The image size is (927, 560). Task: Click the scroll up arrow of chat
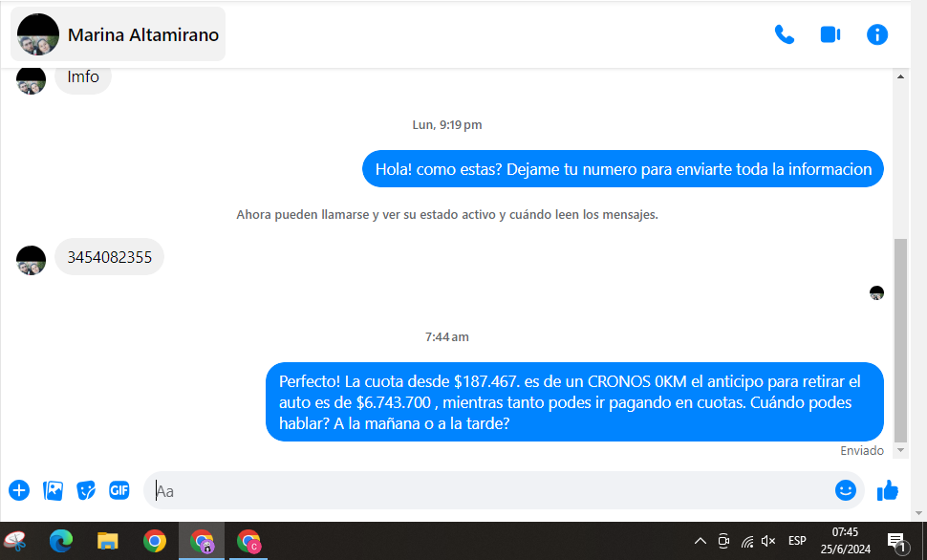[x=900, y=76]
